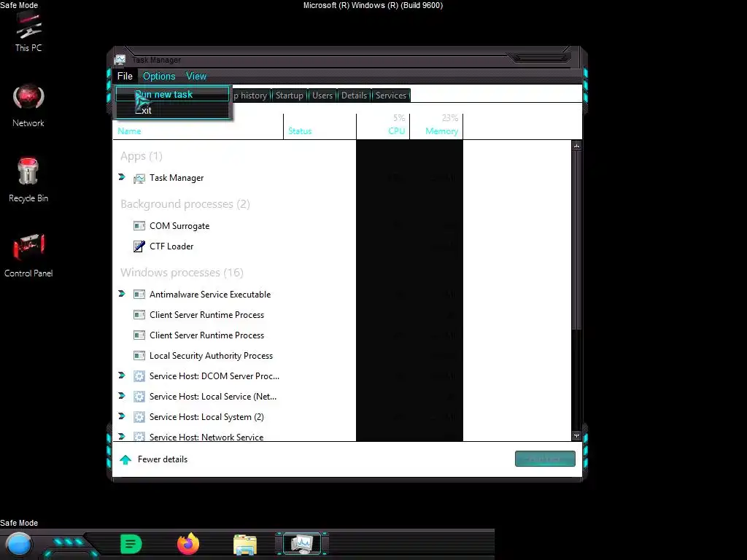Click the Task Manager taskbar button
747x560 pixels.
tap(302, 544)
